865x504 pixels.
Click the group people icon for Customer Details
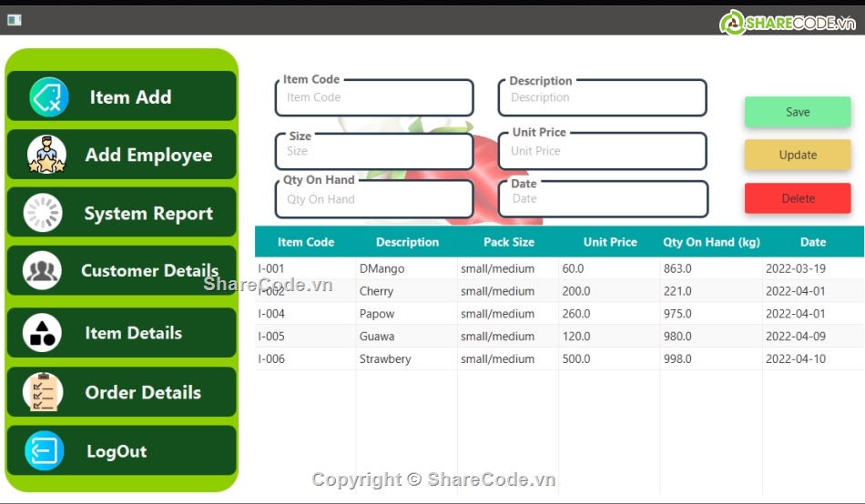pos(43,271)
